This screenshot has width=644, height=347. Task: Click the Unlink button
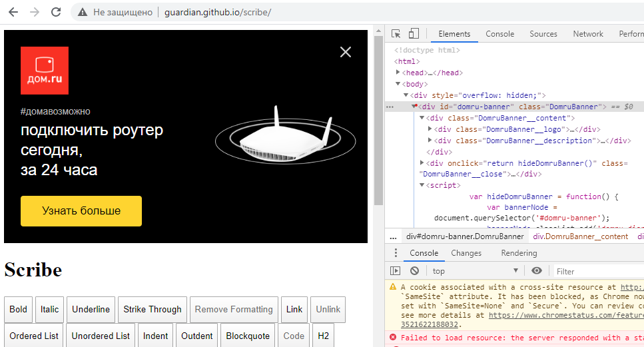328,310
